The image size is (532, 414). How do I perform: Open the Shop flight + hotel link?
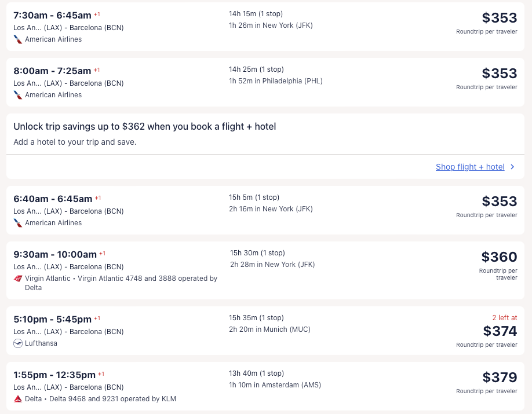point(470,167)
